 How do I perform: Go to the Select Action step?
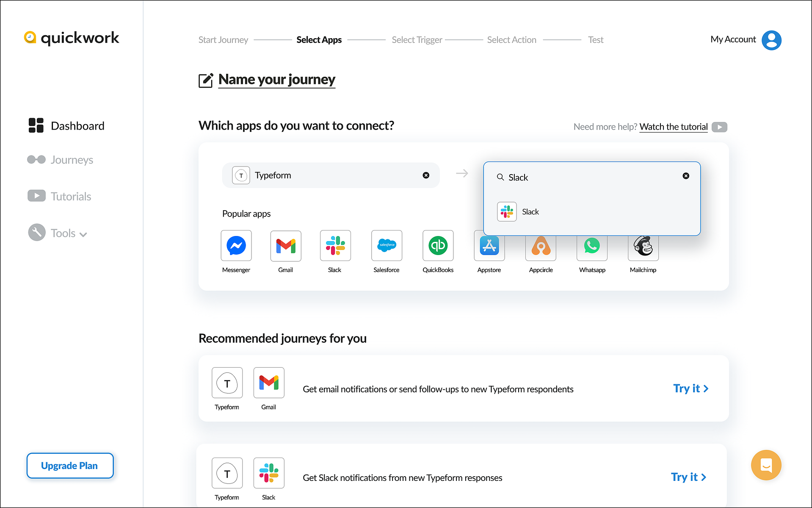pyautogui.click(x=511, y=40)
